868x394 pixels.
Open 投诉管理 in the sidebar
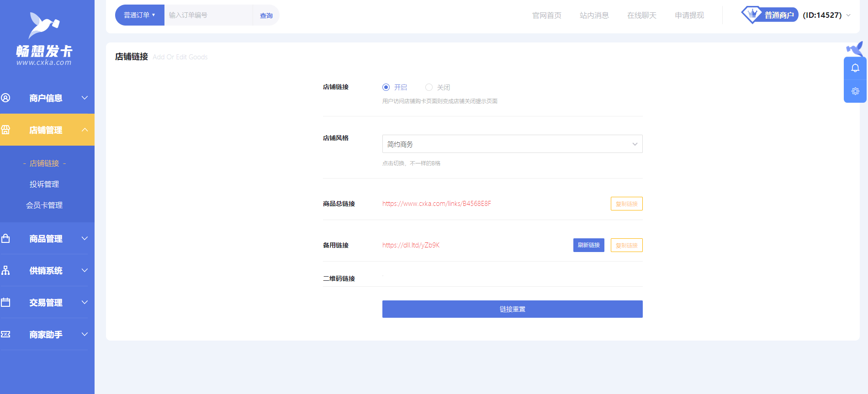(44, 184)
